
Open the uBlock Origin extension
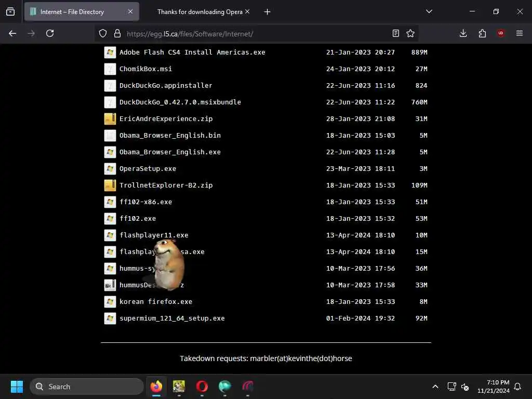[x=501, y=33]
